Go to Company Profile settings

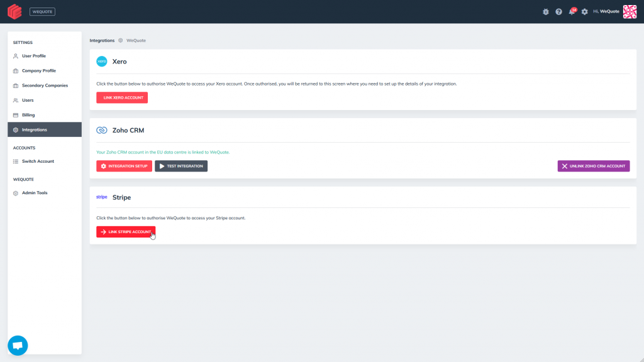point(38,70)
